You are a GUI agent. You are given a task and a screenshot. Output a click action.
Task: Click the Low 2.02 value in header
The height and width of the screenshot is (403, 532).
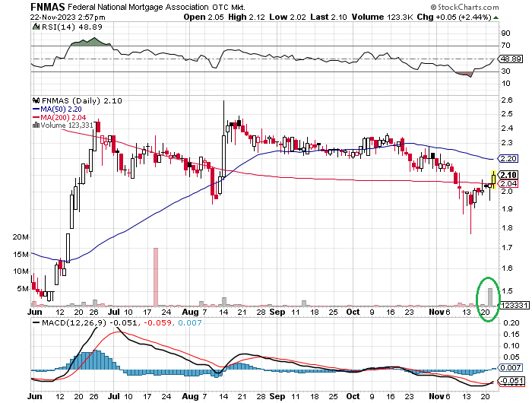tap(288, 17)
